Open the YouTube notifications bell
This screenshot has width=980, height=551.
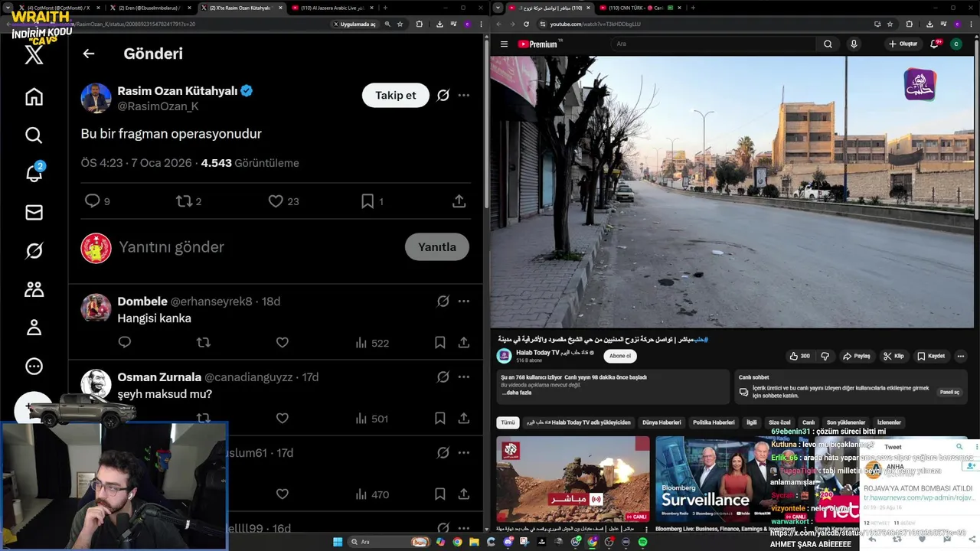[934, 44]
